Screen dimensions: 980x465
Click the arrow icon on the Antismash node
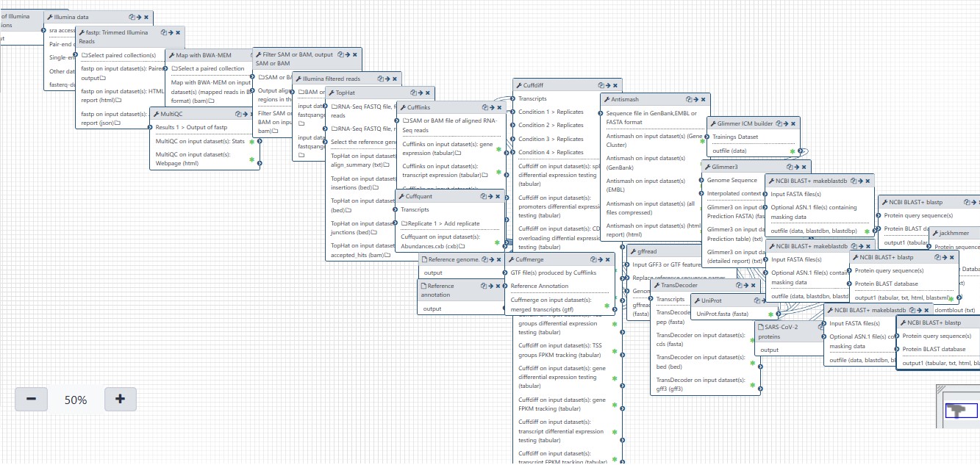[x=695, y=99]
